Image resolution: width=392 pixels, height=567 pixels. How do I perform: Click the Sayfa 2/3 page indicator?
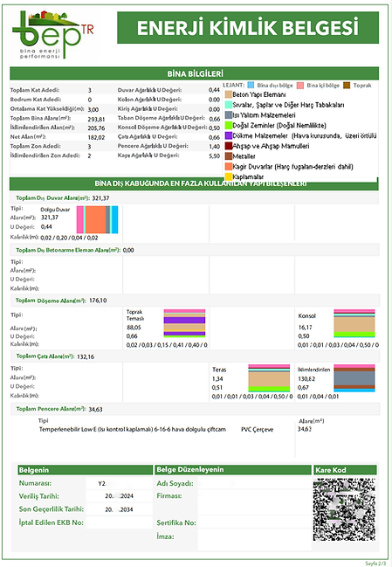[375, 564]
